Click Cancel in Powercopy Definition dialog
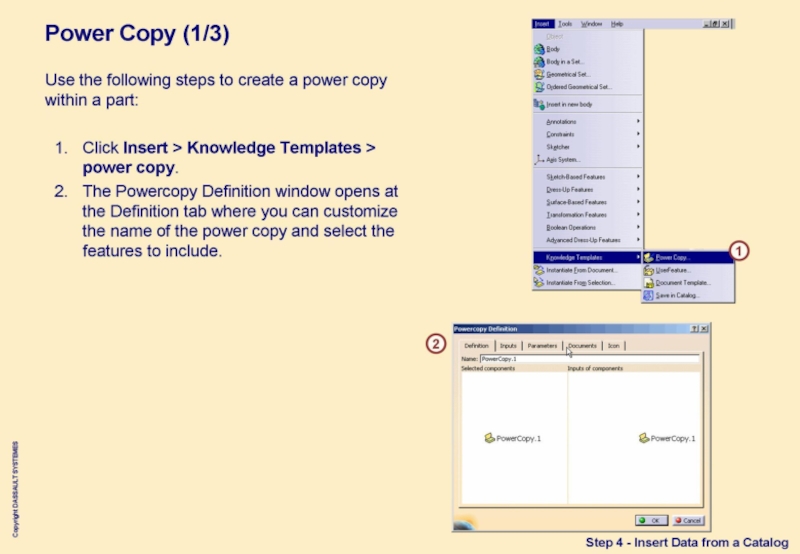Viewport: 800px width, 554px height. [x=688, y=520]
